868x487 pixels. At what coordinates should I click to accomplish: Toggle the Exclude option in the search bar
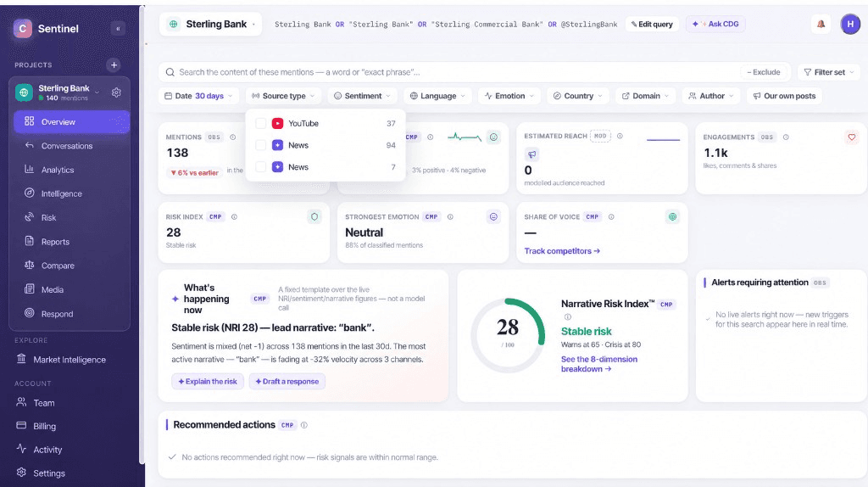pos(764,72)
